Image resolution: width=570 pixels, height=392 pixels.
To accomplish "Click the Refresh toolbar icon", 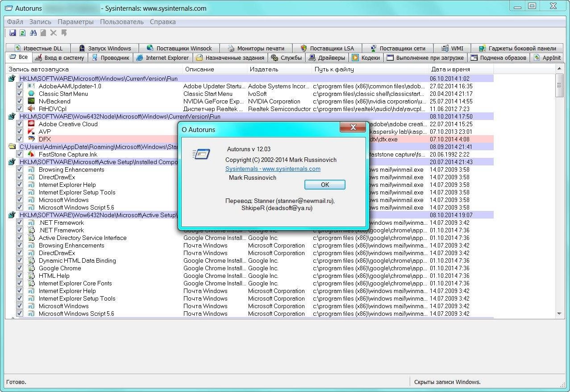I will tap(22, 33).
